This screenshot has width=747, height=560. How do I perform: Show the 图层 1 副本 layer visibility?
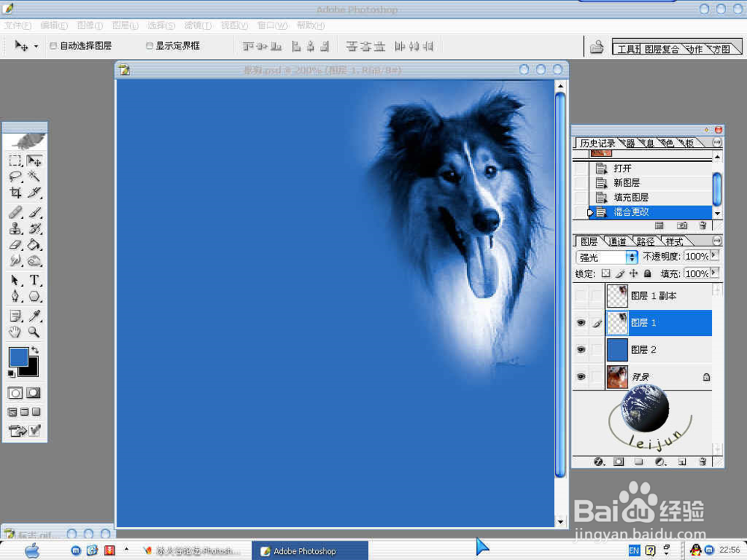(x=580, y=296)
